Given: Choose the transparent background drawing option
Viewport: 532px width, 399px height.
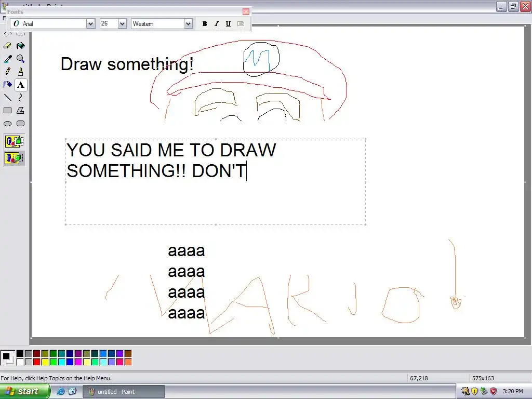Looking at the screenshot, I should (14, 158).
